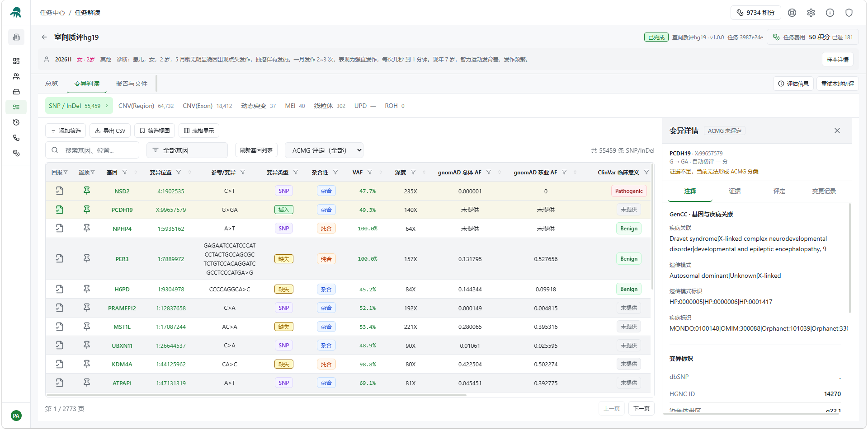Image resolution: width=868 pixels, height=430 pixels.
Task: Open the filter on the 杂合性 column
Action: (x=335, y=172)
